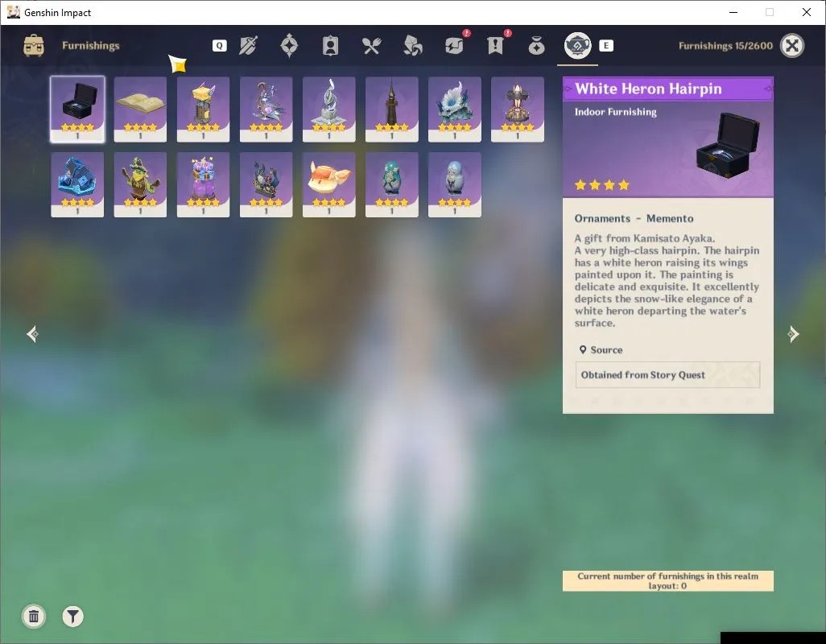826x644 pixels.
Task: Select the Furnishings teapot tab
Action: (577, 46)
